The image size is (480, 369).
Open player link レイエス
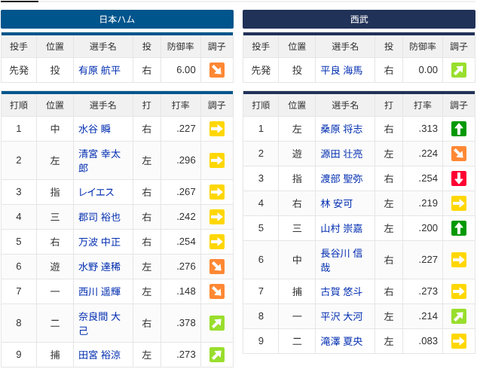pyautogui.click(x=96, y=192)
